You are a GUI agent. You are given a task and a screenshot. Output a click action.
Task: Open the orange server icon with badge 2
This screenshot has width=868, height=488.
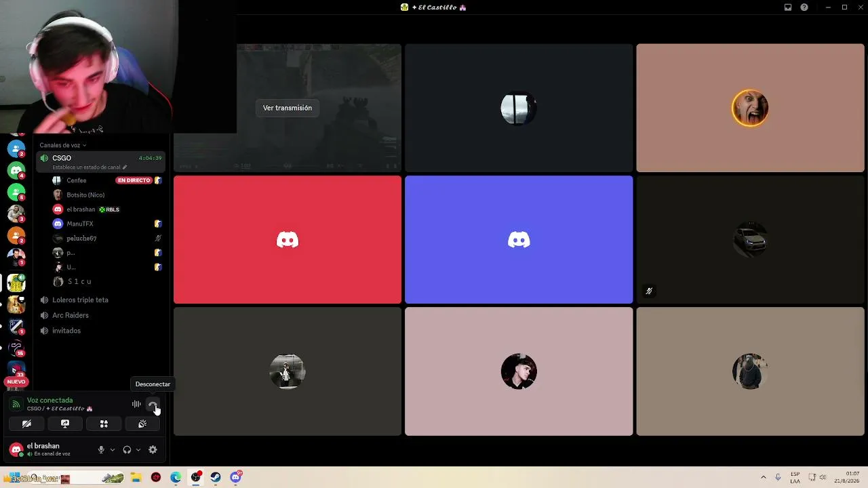pos(16,235)
